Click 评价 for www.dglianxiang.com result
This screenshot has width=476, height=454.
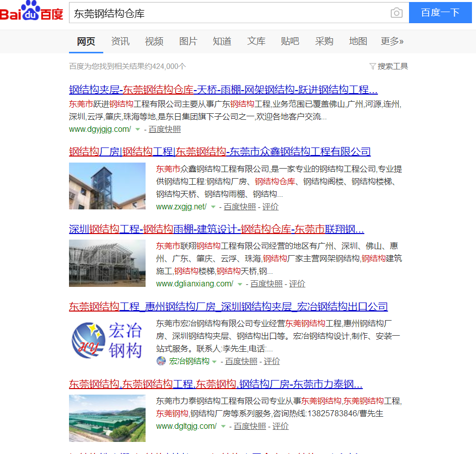297,284
